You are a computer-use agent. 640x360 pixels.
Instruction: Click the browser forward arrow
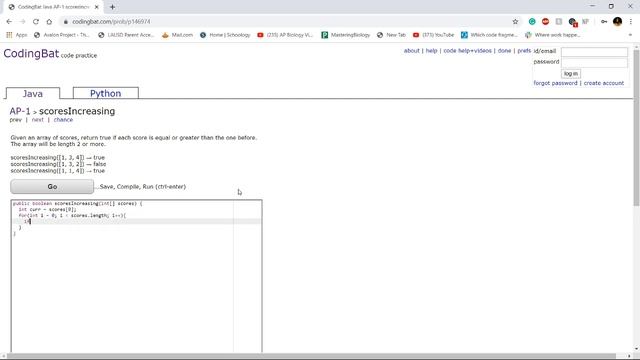tap(22, 22)
